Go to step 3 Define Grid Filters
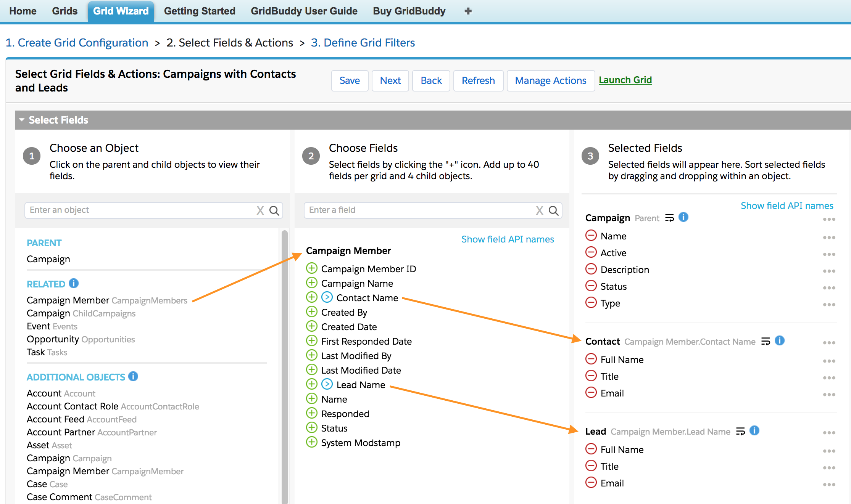Viewport: 851px width, 504px height. click(363, 43)
